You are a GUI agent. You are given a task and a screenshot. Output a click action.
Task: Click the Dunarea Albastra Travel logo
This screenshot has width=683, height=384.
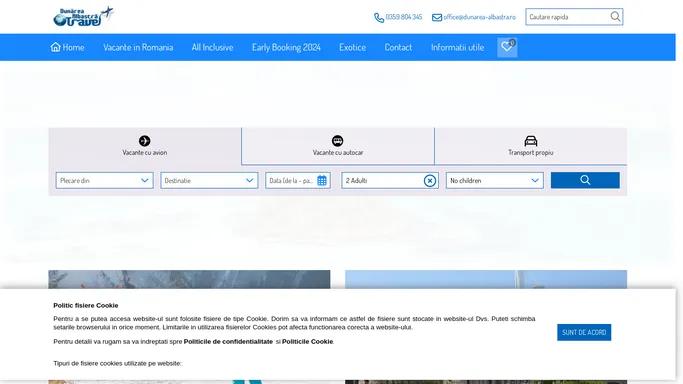tap(83, 17)
